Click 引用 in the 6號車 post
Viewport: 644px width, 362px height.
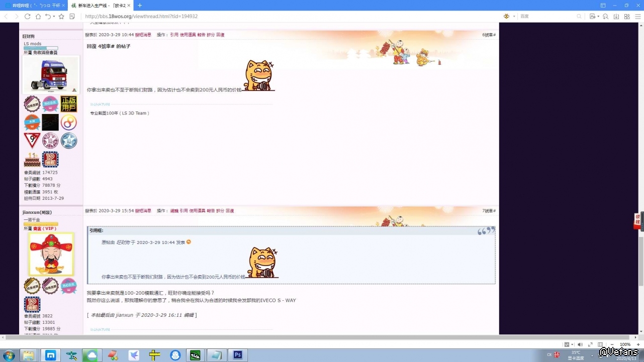click(x=174, y=35)
